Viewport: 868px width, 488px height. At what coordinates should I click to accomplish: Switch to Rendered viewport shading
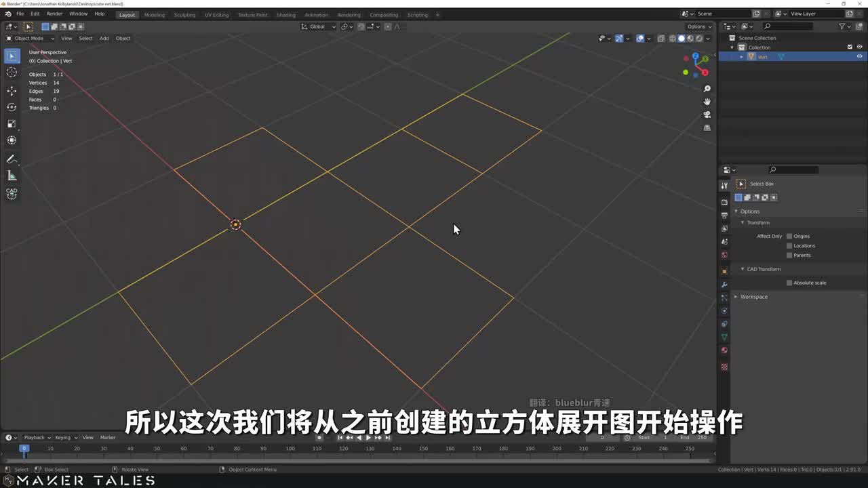point(698,39)
